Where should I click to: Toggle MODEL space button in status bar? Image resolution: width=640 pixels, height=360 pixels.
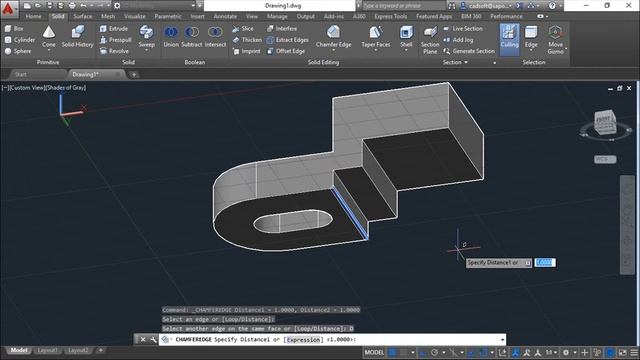point(374,352)
